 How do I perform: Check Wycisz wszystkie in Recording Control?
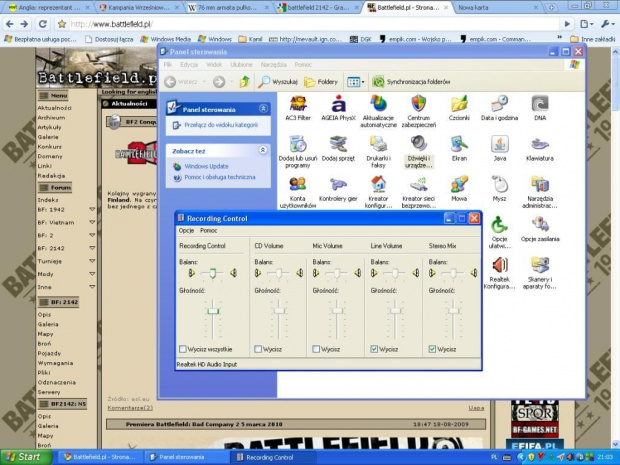(183, 349)
